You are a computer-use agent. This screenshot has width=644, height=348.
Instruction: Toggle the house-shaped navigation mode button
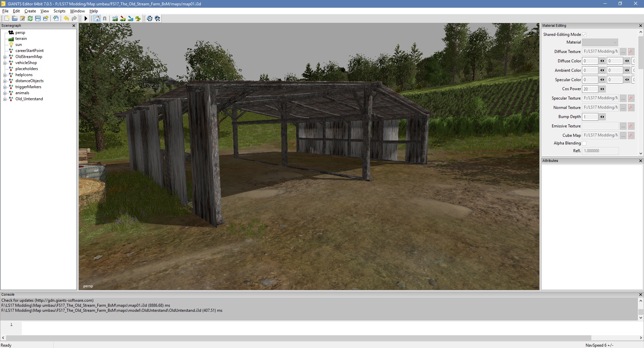(x=97, y=18)
